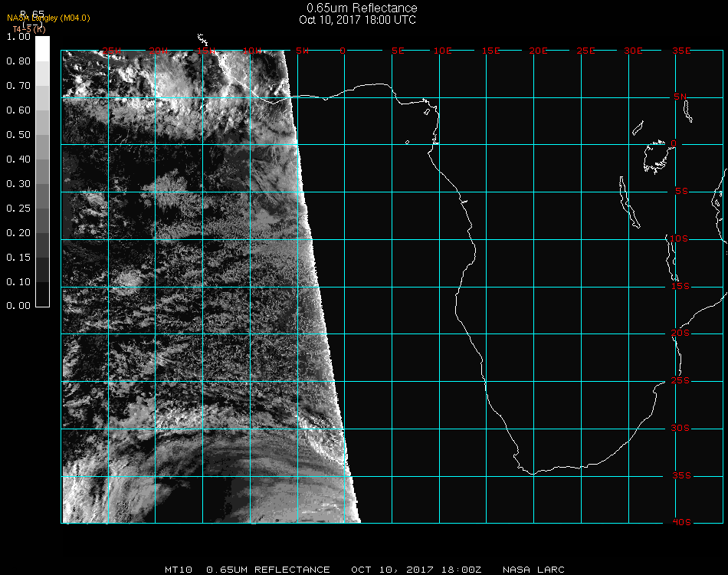Screen dimensions: 728x575
Task: Select the 5W longitude label
Action: click(x=302, y=51)
